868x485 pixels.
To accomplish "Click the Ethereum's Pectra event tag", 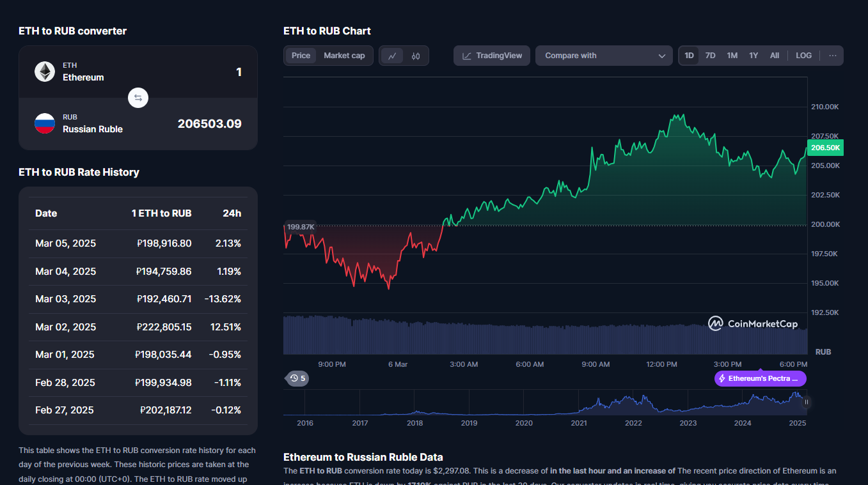I will [x=760, y=378].
